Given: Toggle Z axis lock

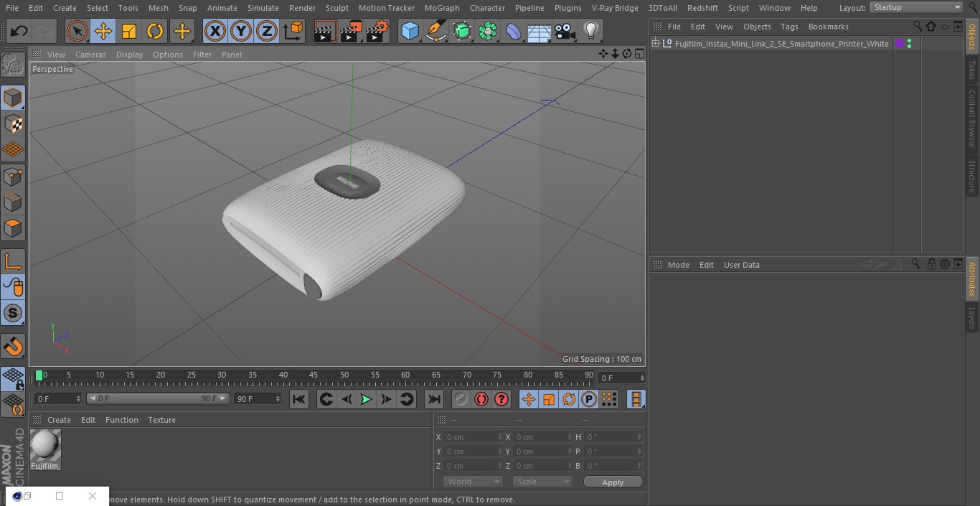Looking at the screenshot, I should (x=267, y=31).
